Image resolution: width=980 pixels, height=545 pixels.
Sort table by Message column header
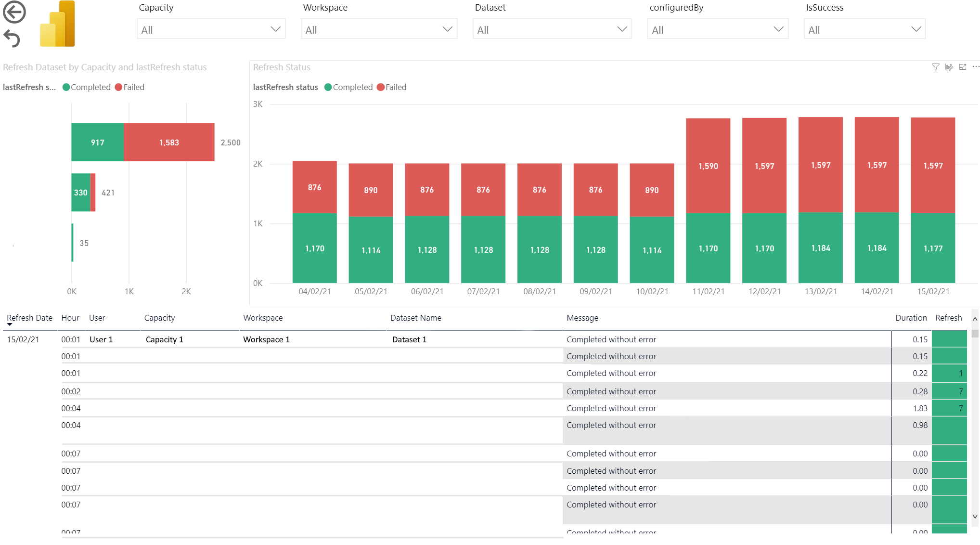pos(582,318)
